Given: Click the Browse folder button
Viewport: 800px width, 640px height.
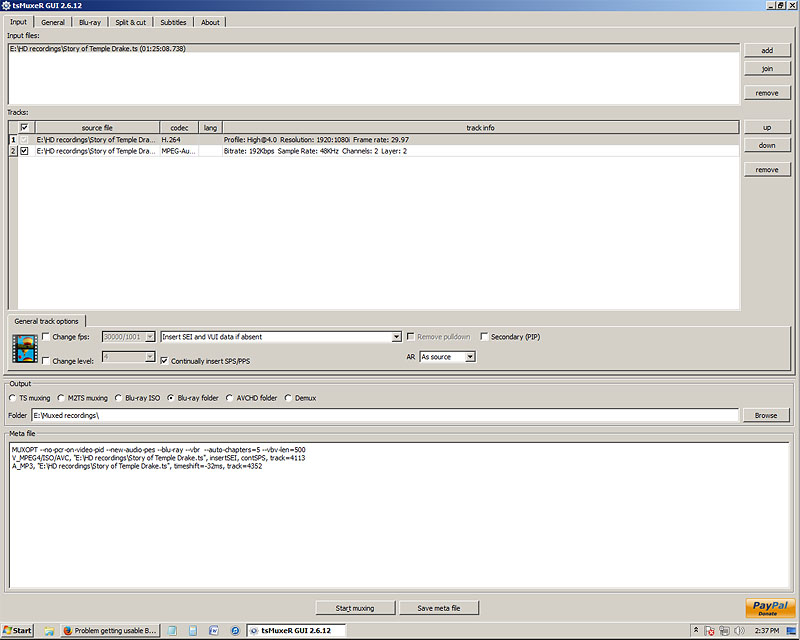Looking at the screenshot, I should [x=766, y=415].
